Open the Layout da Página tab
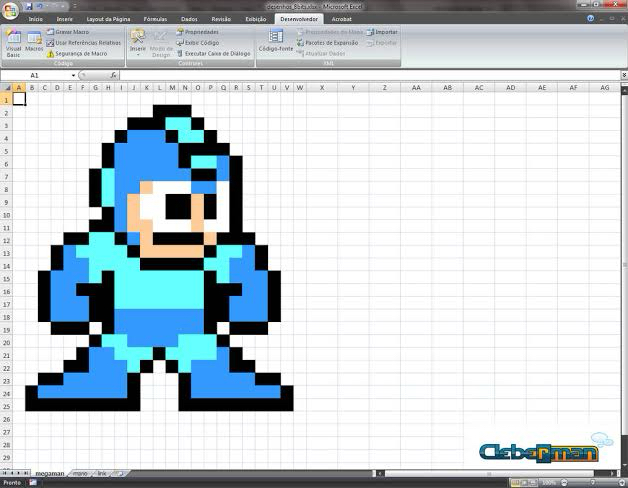628x488 pixels. click(108, 19)
